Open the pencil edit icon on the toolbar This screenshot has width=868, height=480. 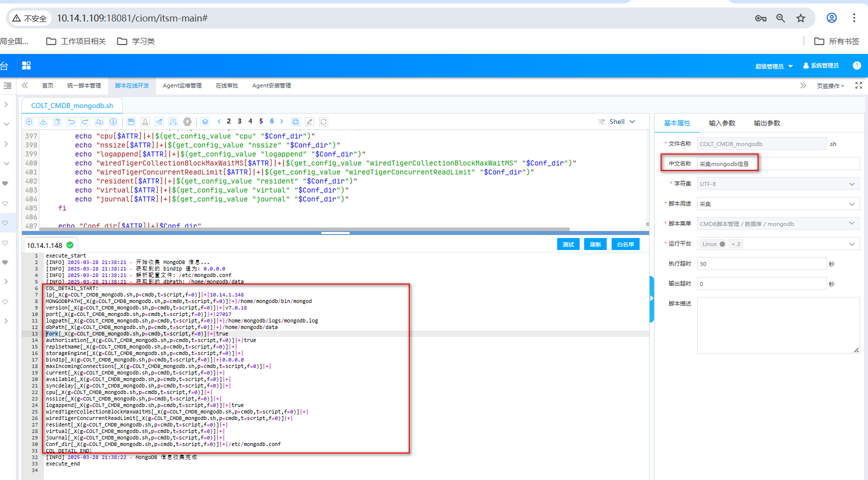coord(310,121)
